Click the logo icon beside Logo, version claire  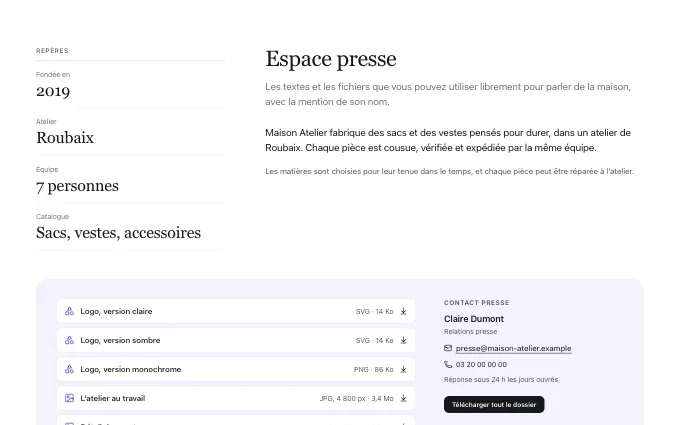(x=69, y=311)
